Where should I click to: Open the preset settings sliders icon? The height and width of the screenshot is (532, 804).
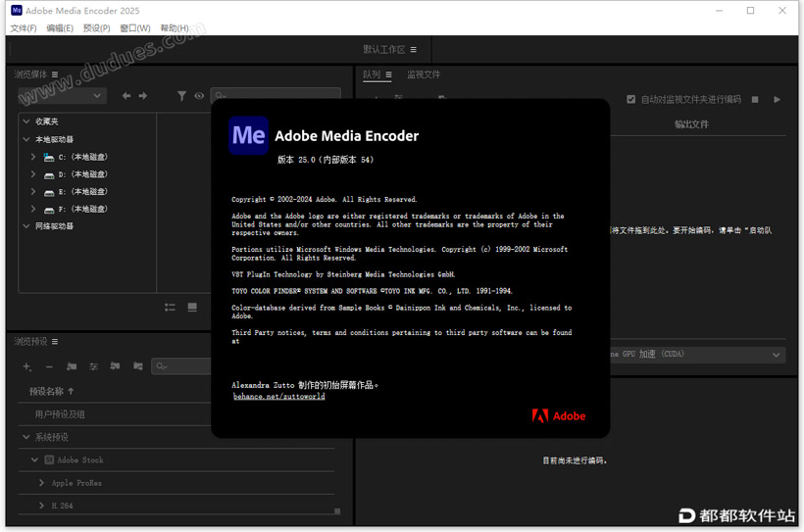(93, 366)
